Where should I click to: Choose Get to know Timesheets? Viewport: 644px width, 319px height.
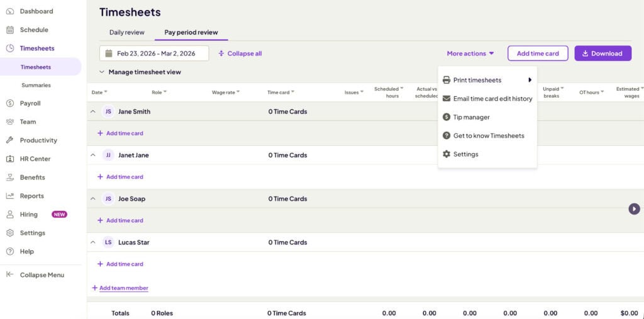487,136
